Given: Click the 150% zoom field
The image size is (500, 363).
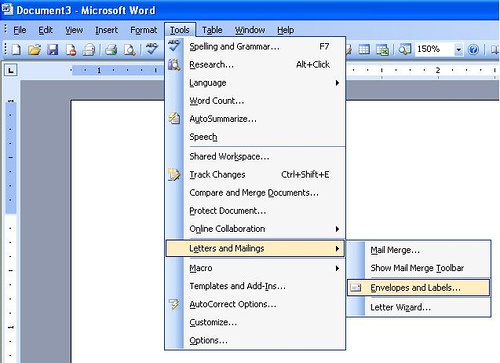Looking at the screenshot, I should click(434, 49).
